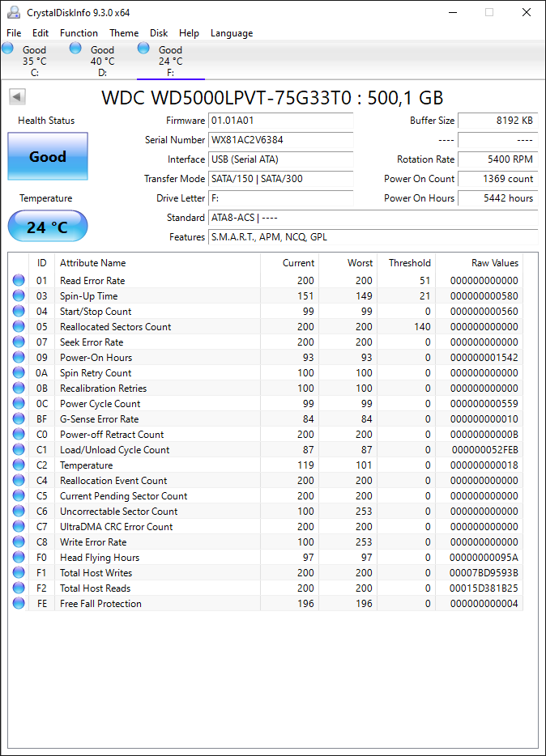Click the CrystalDiskInfo title bar app icon
This screenshot has width=546, height=756.
pos(14,12)
